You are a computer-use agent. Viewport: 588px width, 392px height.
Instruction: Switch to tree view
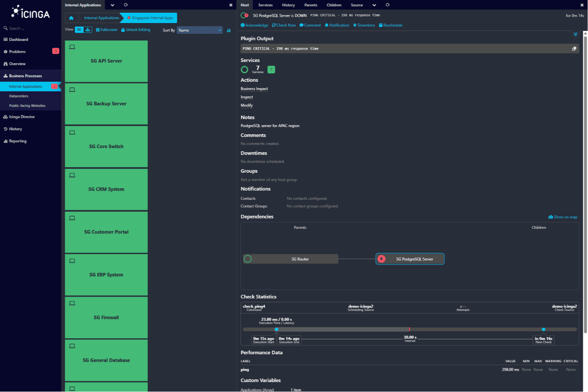(88, 30)
